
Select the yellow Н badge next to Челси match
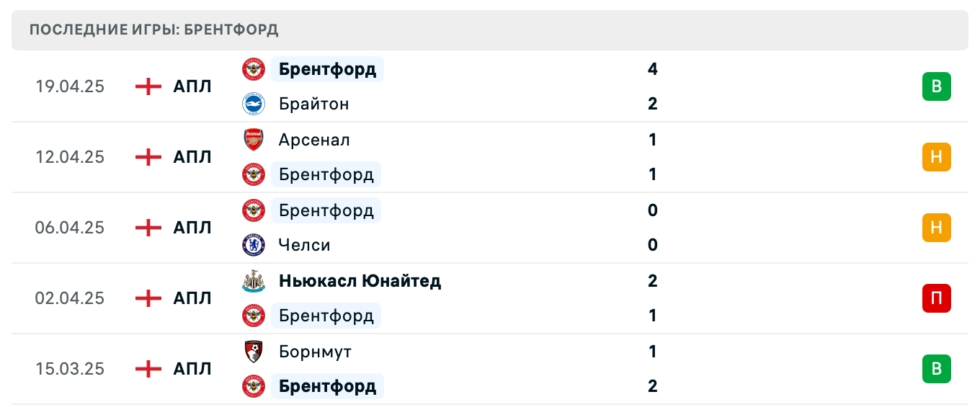[x=937, y=228]
